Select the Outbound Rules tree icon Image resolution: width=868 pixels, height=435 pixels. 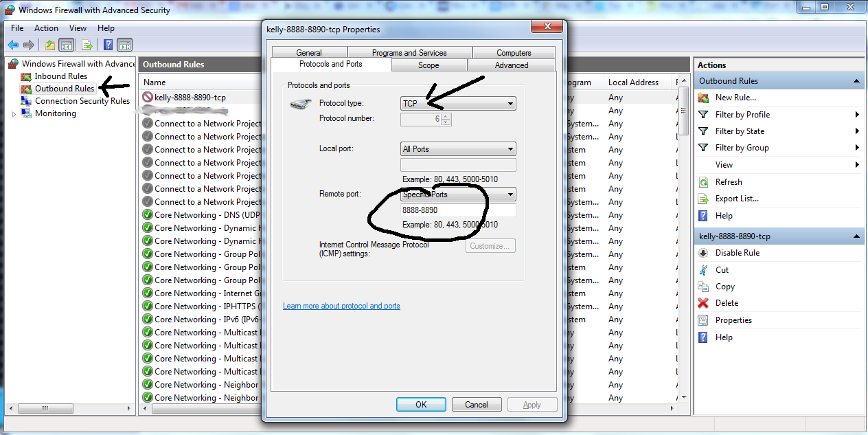pos(26,89)
